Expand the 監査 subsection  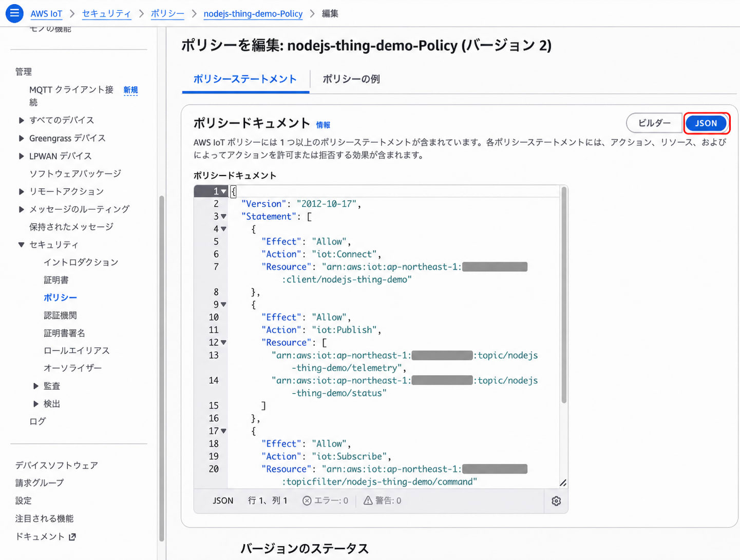35,386
